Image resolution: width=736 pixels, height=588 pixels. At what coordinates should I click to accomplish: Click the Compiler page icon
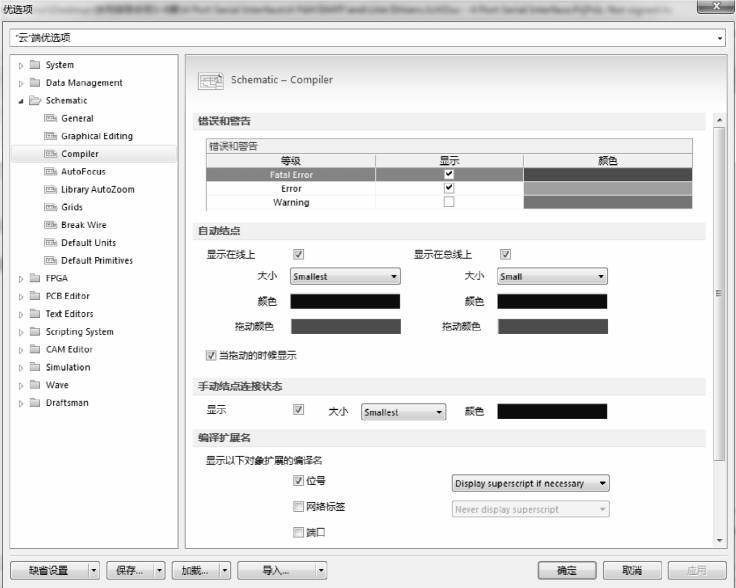50,154
